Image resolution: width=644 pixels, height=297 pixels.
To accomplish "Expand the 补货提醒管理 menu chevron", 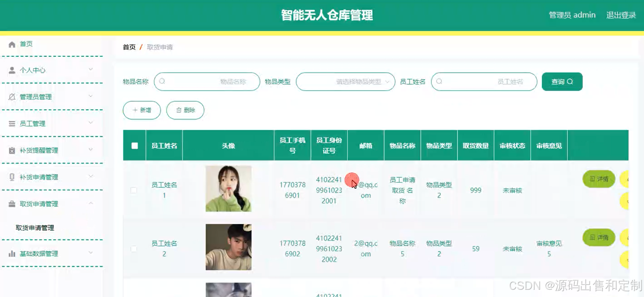I will (91, 149).
